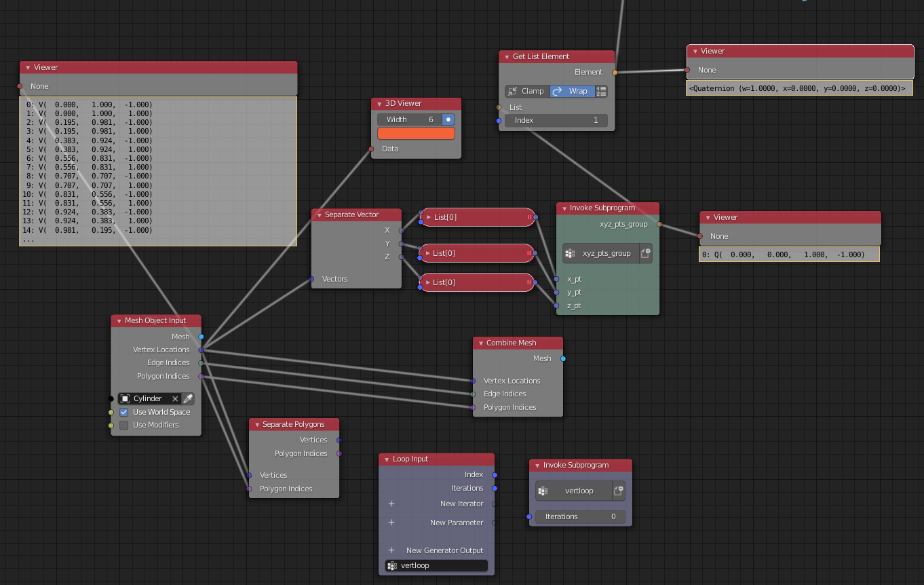This screenshot has height=585, width=924.
Task: Click Edge Indices input socket on Combine Mesh
Action: tap(473, 394)
